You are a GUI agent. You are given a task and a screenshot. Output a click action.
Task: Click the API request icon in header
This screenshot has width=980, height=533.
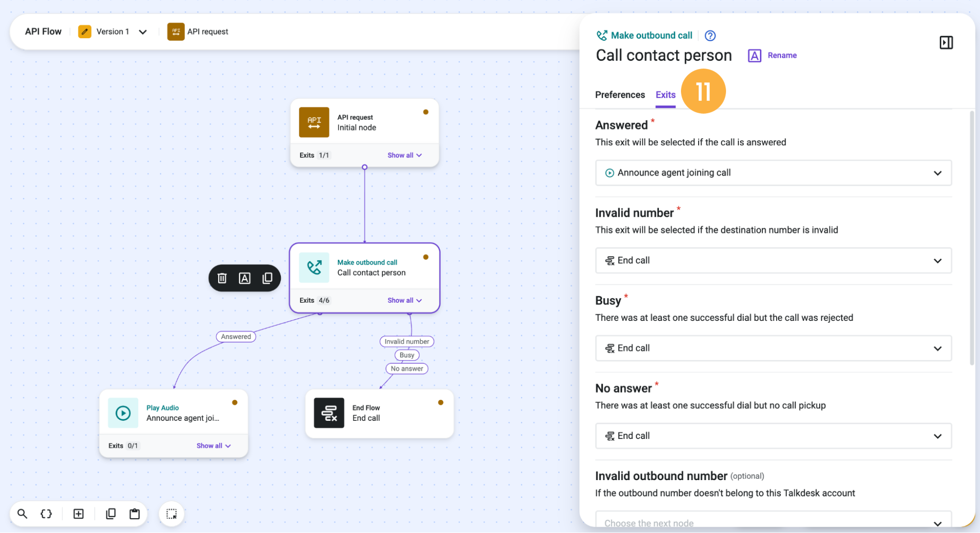(x=176, y=31)
